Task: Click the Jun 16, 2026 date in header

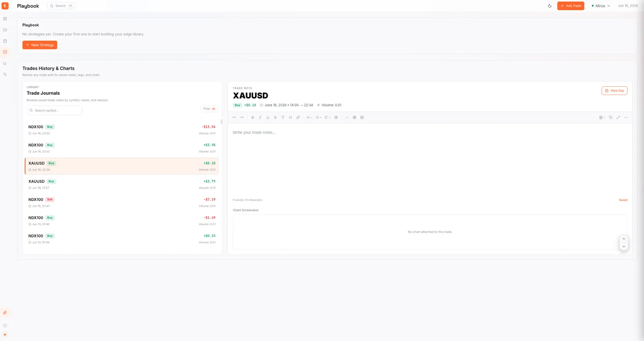Action: (628, 6)
